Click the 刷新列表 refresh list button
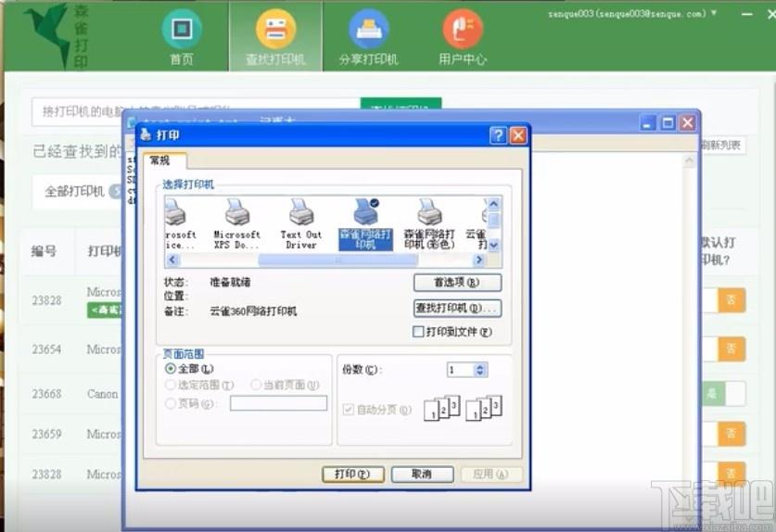Image resolution: width=776 pixels, height=532 pixels. [721, 145]
